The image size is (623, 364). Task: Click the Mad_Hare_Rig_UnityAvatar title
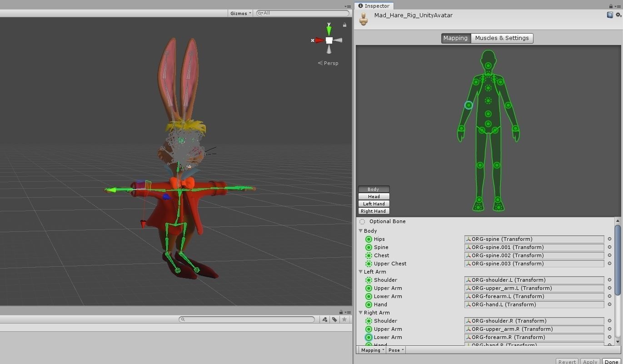413,15
